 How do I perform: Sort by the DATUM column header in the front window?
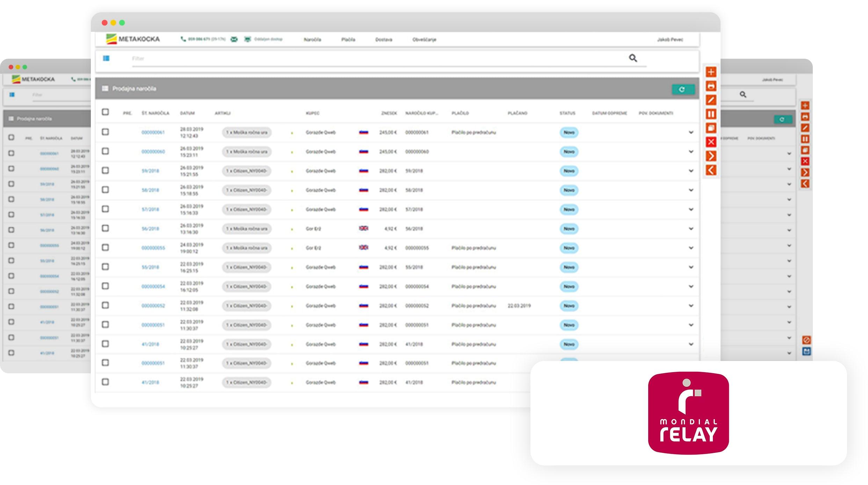[187, 113]
